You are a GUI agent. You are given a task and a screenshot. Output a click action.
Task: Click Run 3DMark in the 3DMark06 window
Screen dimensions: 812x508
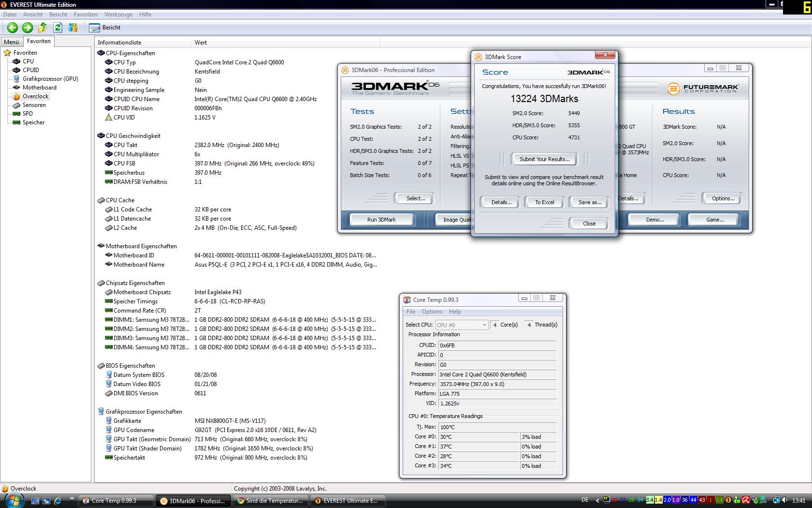[381, 220]
